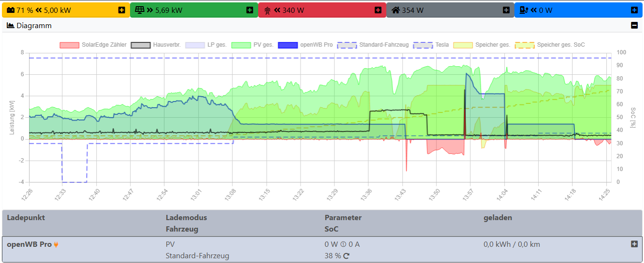644x263 pixels.
Task: Click the house consumption icon in gray card
Action: 395,10
